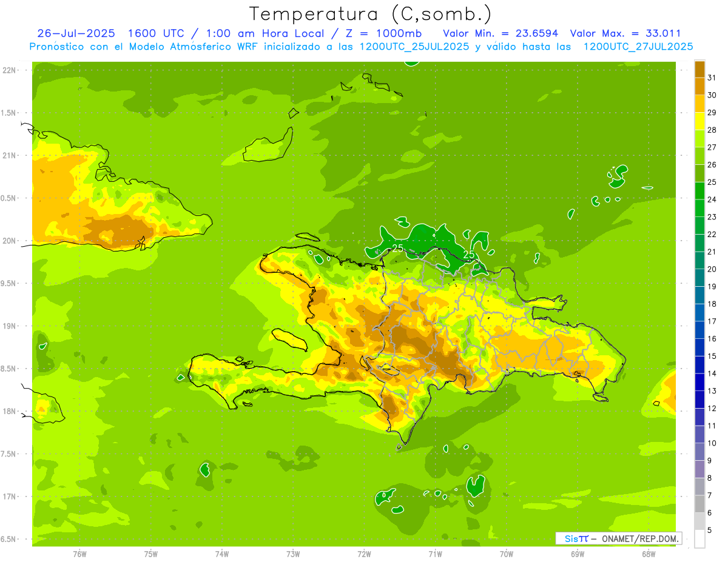The image size is (728, 562).
Task: Click the 'ONAMET/REP.DOM.' credit label
Action: pyautogui.click(x=640, y=538)
